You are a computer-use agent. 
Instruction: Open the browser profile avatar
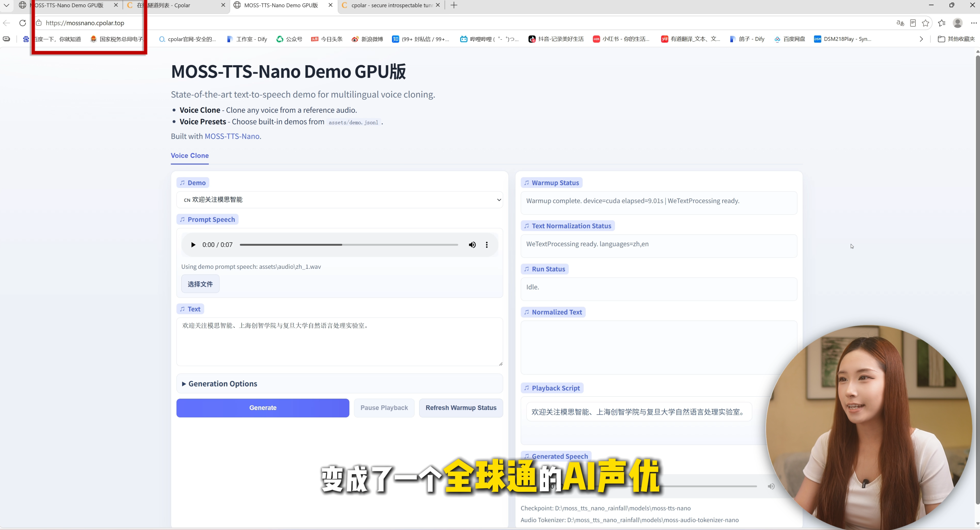(958, 23)
